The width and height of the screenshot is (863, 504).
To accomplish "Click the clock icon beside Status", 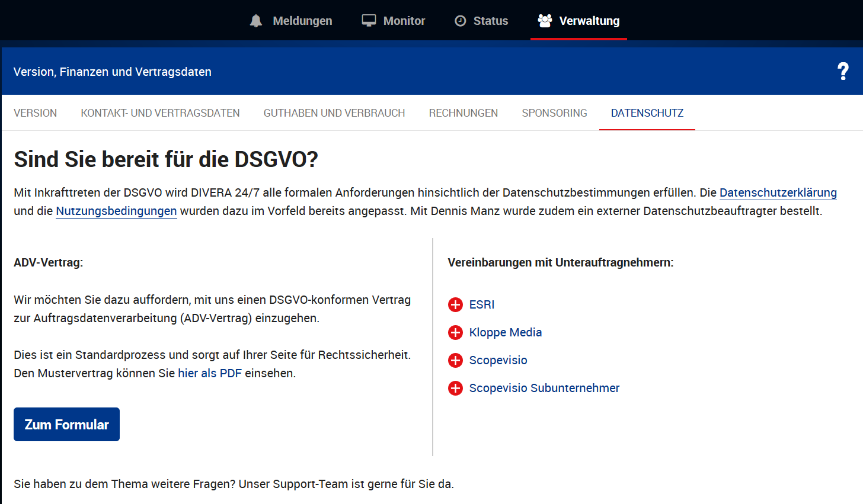I will click(x=460, y=21).
